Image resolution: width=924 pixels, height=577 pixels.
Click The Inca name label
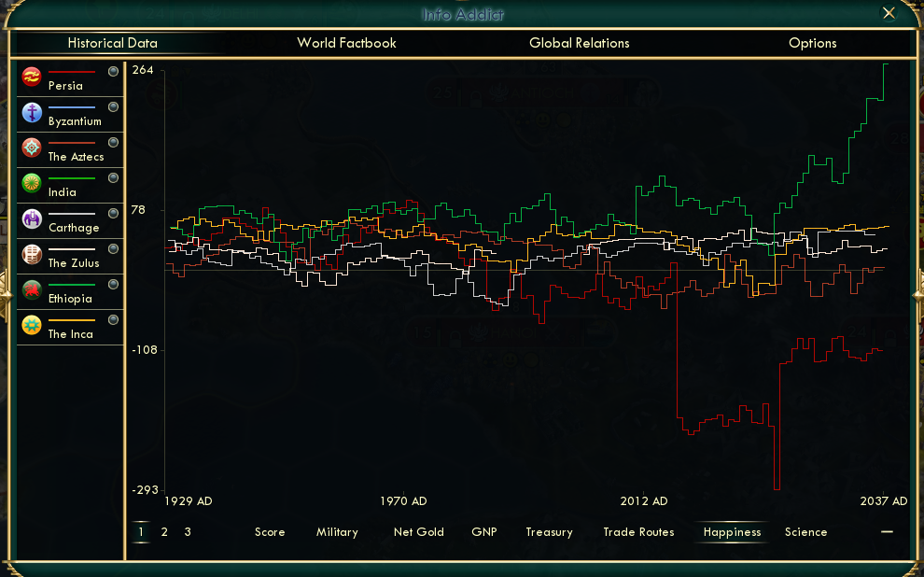tap(71, 334)
